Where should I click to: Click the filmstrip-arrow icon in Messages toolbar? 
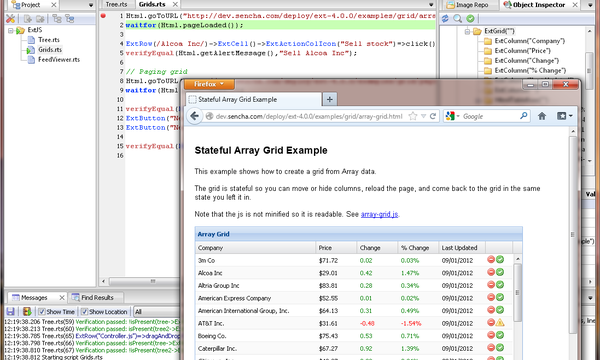[27, 311]
